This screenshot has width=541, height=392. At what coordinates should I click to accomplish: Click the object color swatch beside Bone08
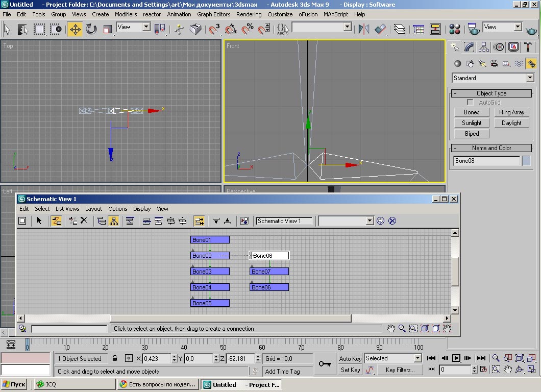tap(526, 161)
